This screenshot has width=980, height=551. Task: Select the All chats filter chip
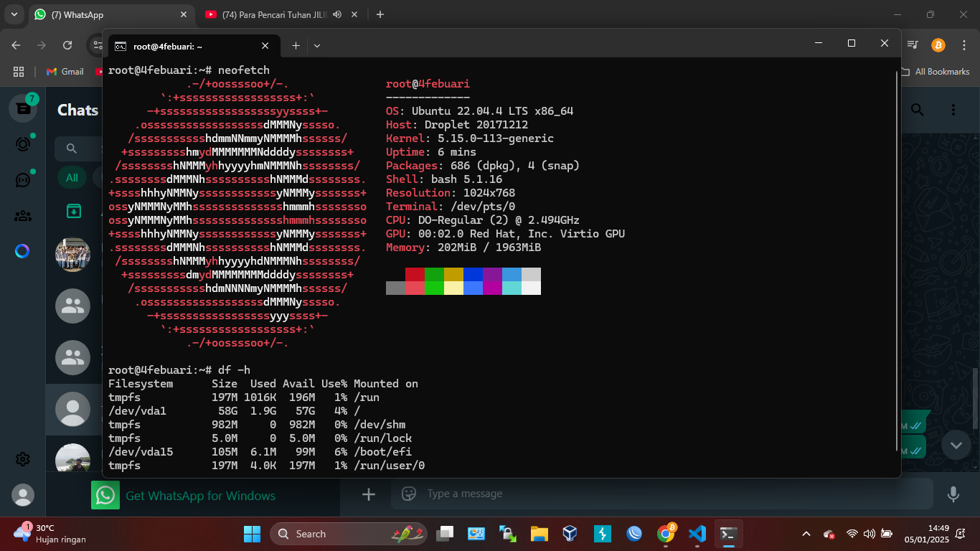coord(72,177)
